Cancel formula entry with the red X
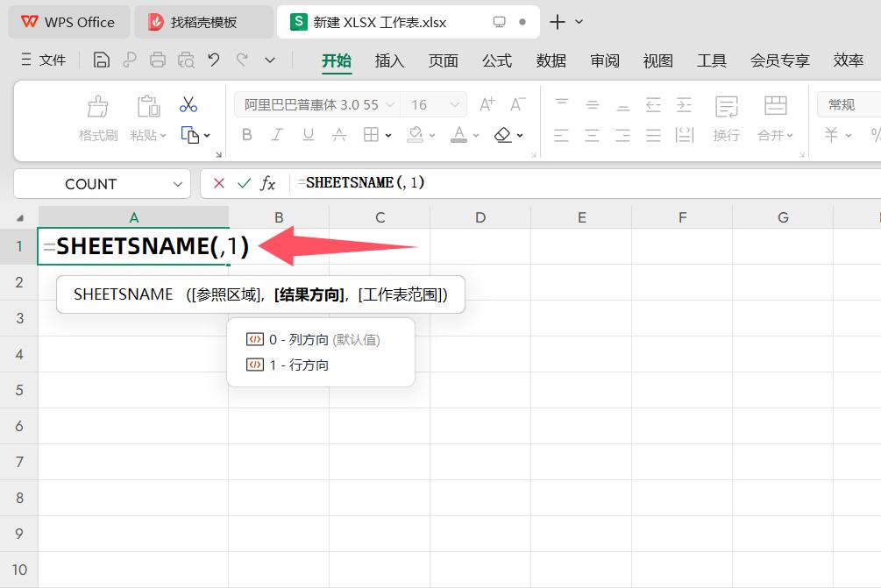This screenshot has height=588, width=881. [x=218, y=183]
